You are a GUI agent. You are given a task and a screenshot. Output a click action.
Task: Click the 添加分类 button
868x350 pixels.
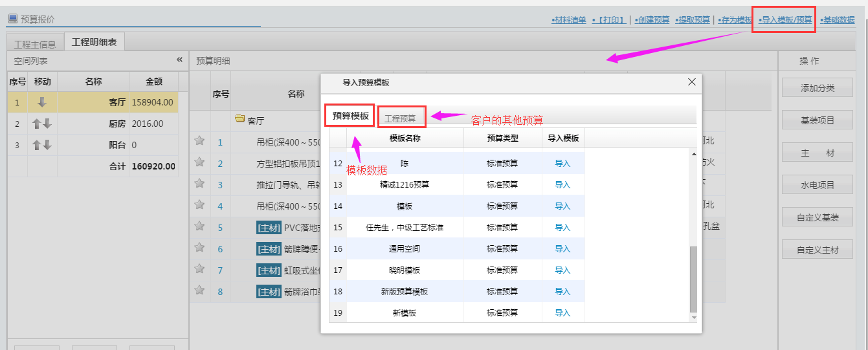818,88
